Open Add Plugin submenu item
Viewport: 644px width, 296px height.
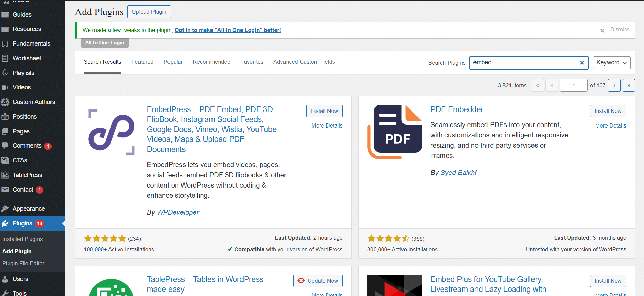tap(17, 251)
